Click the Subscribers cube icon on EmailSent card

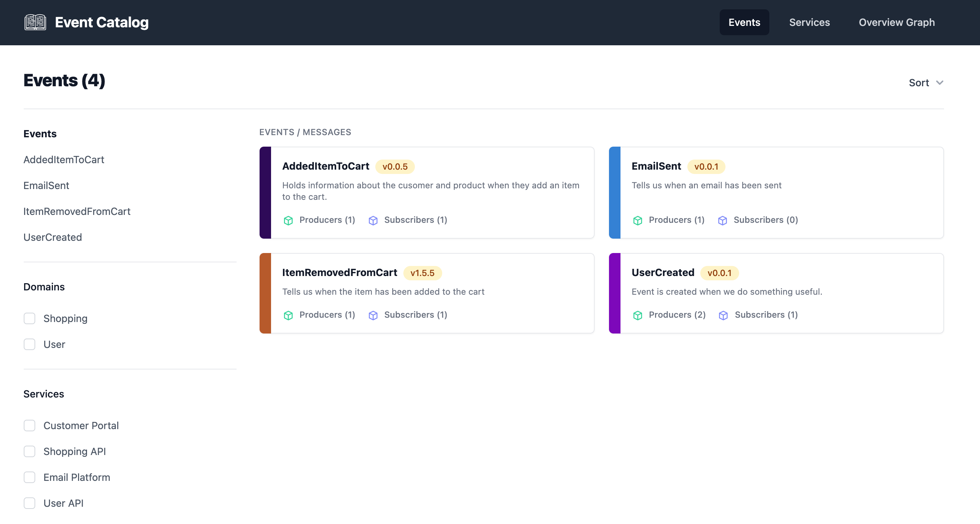[723, 220]
